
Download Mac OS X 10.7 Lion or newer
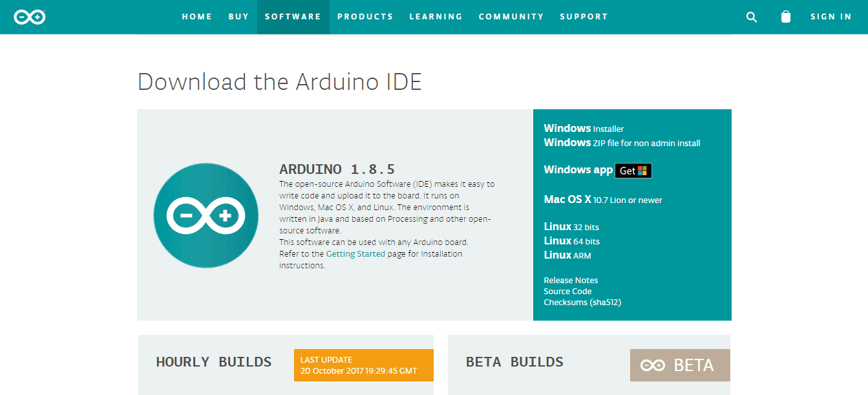[603, 200]
